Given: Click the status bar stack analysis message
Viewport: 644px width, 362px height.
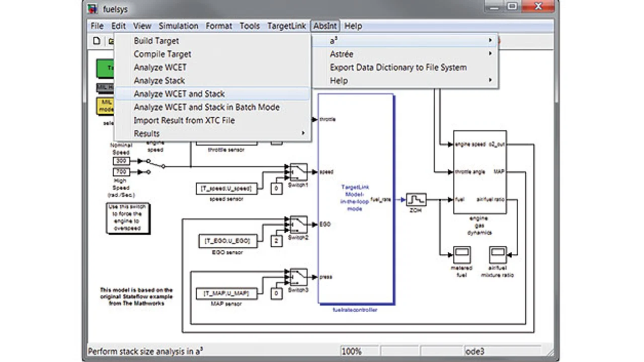Looking at the screenshot, I should pos(146,351).
